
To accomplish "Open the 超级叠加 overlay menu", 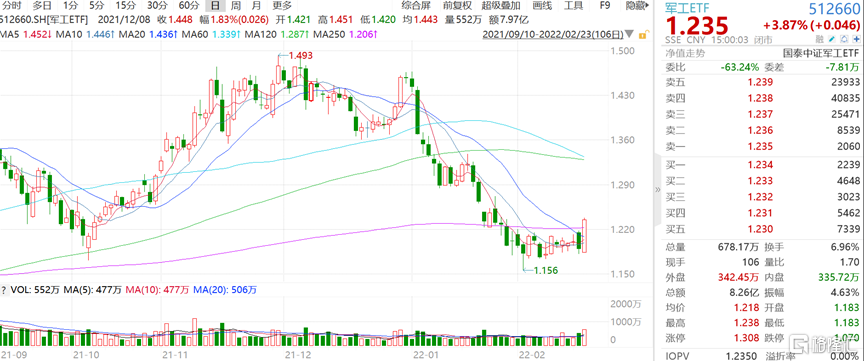I will 500,7.
